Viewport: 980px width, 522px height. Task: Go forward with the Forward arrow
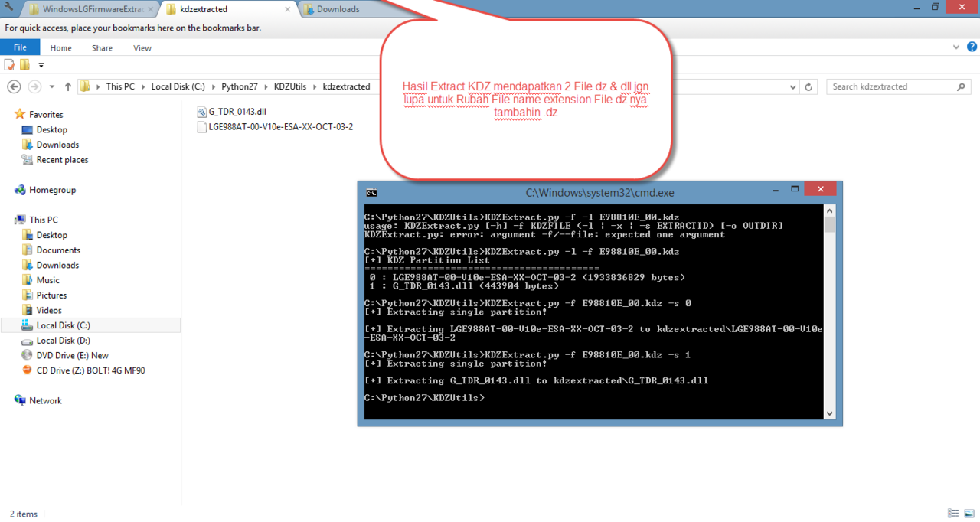pos(34,86)
